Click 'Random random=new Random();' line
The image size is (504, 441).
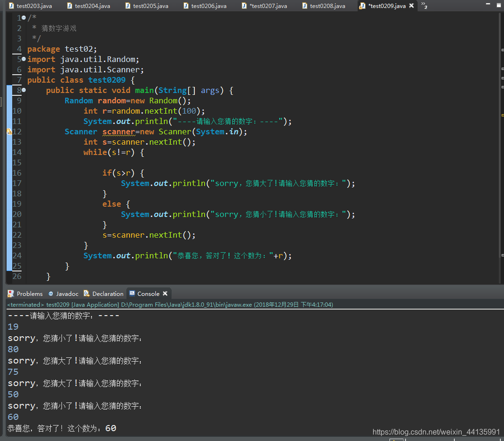[x=128, y=101]
